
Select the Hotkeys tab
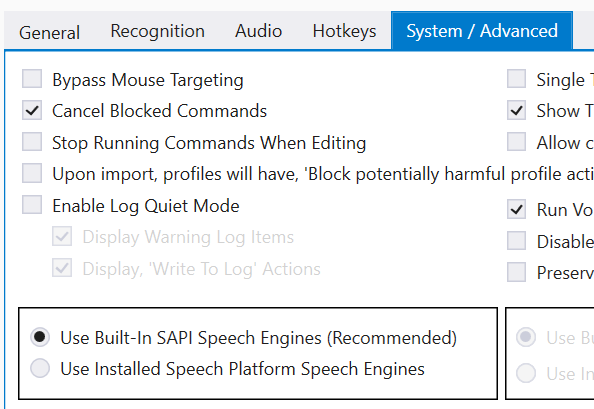click(x=344, y=31)
